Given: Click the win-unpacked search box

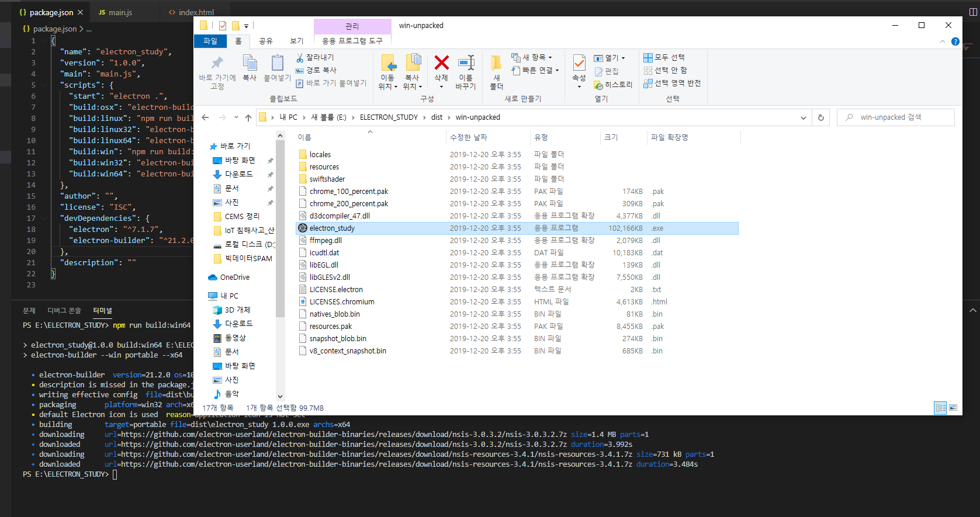Looking at the screenshot, I should (x=896, y=117).
